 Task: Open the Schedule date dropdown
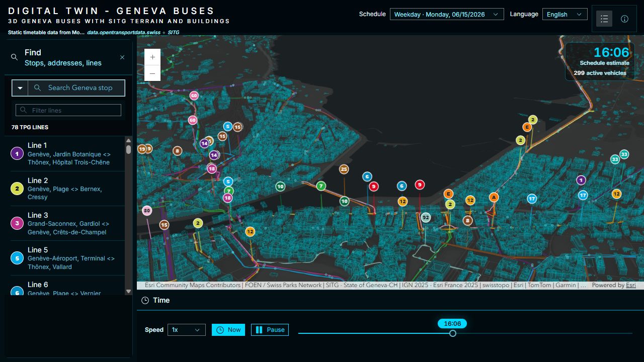coord(447,14)
